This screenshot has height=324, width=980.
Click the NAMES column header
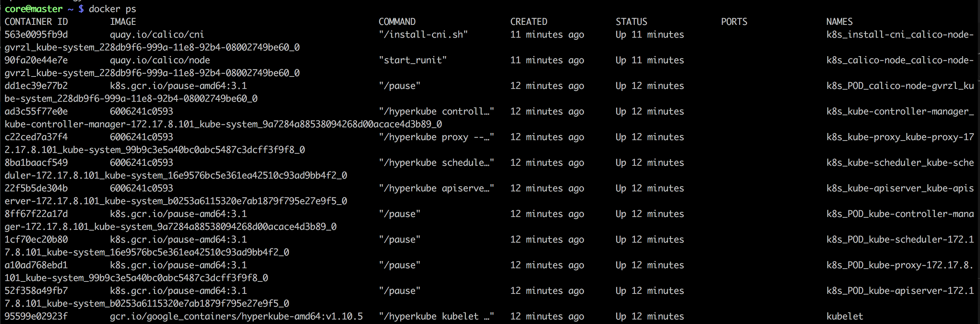pyautogui.click(x=839, y=22)
